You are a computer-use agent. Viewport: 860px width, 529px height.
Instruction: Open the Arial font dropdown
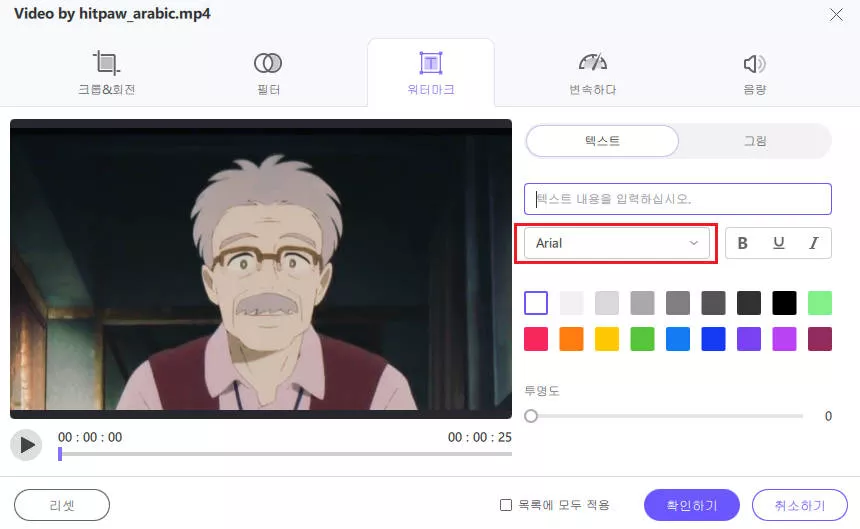click(x=616, y=243)
